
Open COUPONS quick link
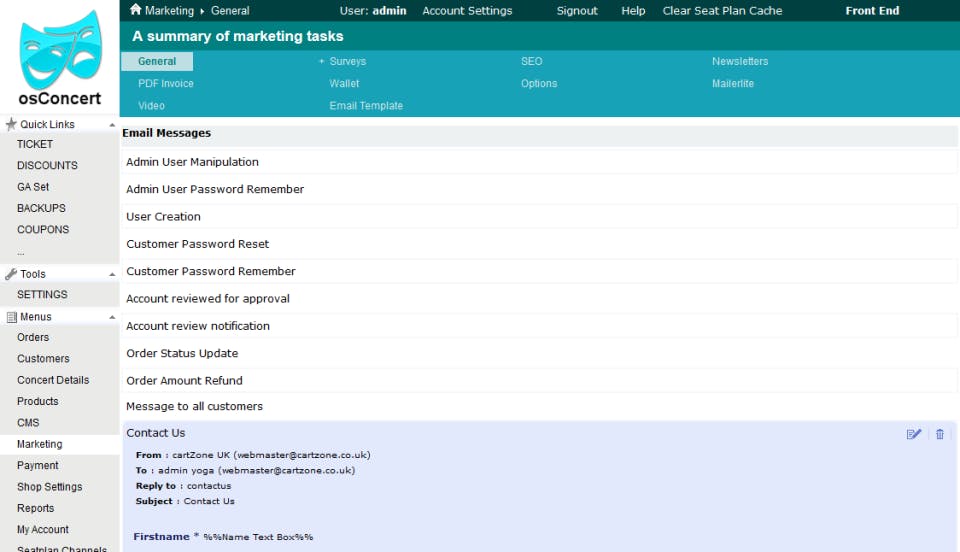[43, 229]
